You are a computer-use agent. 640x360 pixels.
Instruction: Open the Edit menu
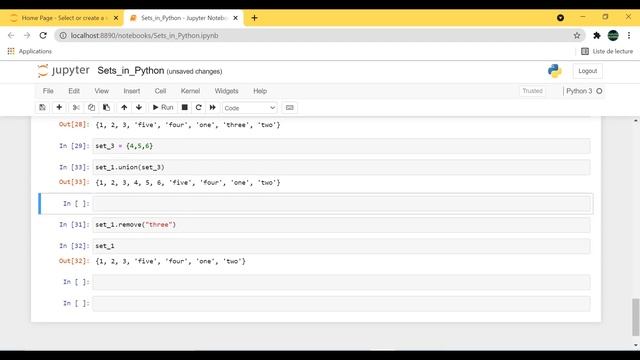point(74,91)
